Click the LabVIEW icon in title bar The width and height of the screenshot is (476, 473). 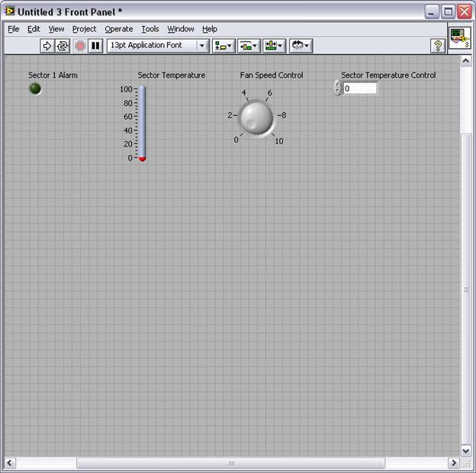(9, 11)
